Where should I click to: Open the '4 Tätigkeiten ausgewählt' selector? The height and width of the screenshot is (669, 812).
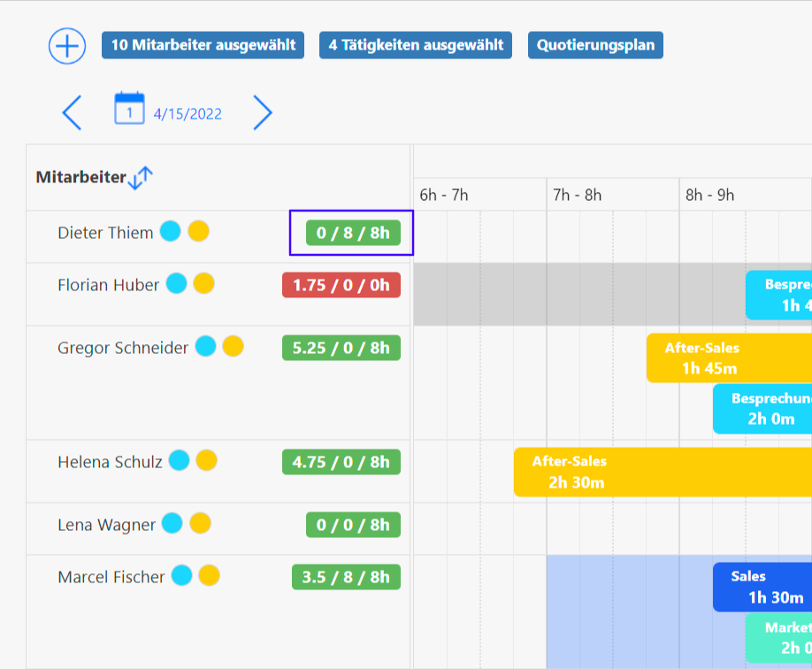416,45
